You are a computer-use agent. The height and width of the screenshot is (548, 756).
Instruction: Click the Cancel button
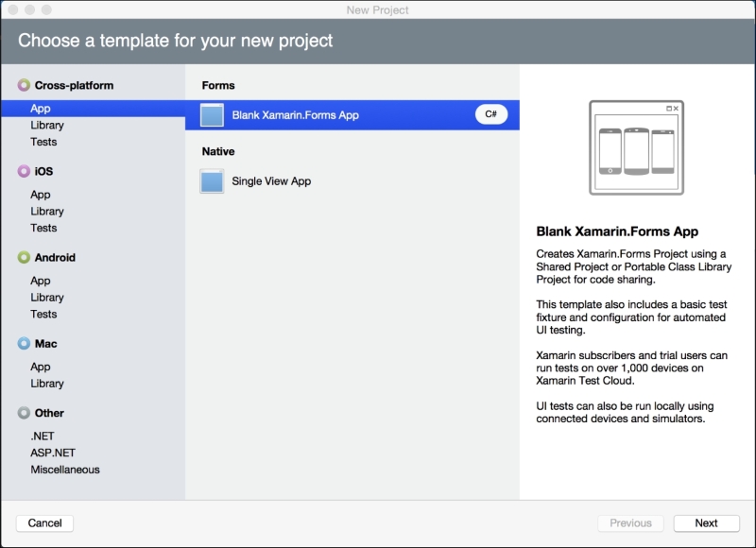(x=44, y=522)
